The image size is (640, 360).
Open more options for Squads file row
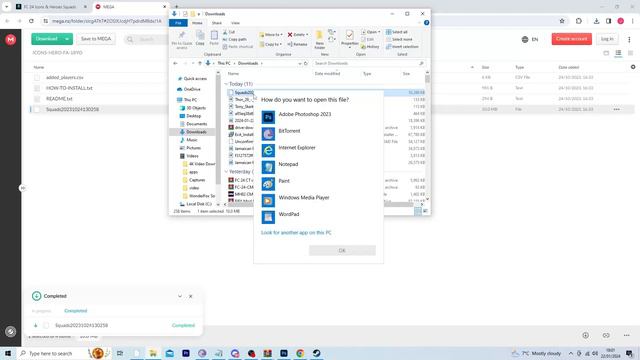[x=616, y=109]
